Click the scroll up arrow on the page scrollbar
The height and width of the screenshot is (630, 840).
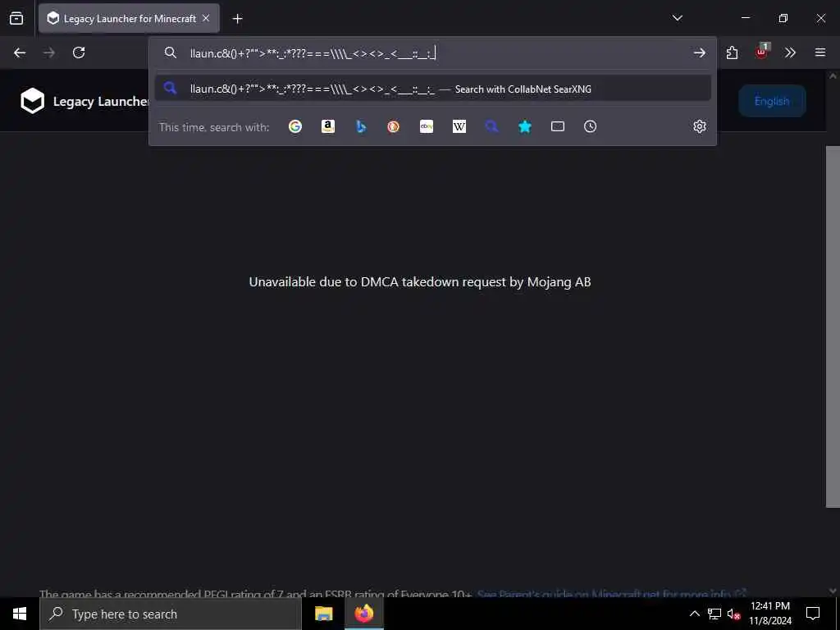(833, 76)
